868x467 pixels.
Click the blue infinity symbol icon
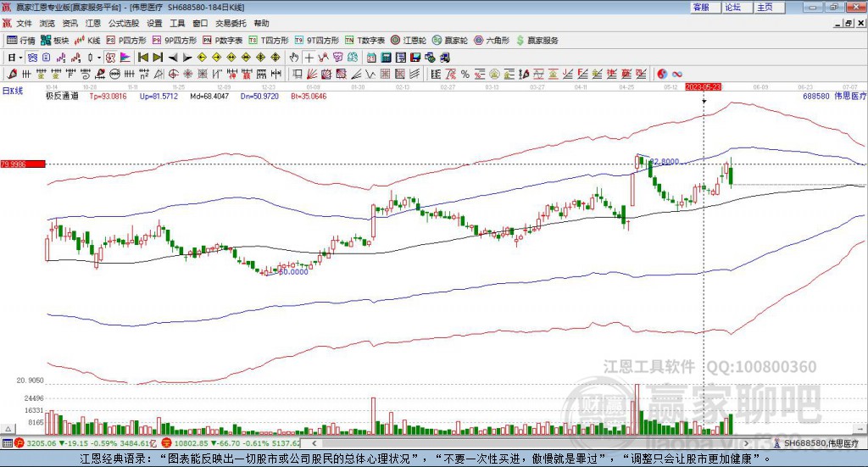pos(676,74)
